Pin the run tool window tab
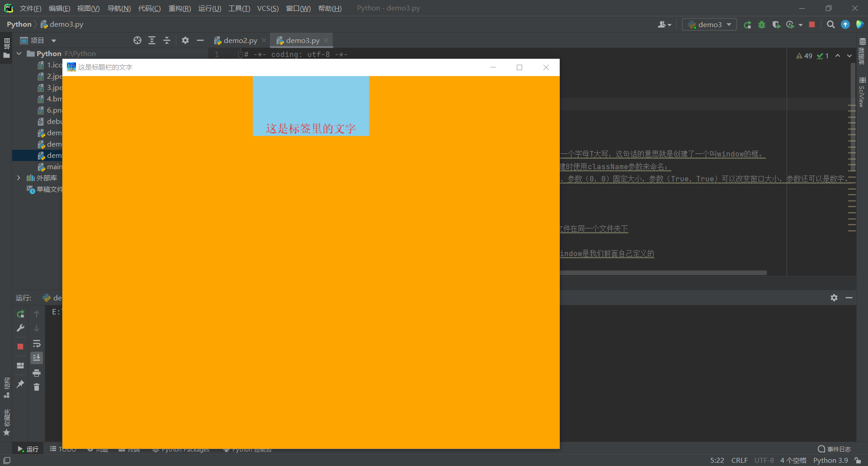Screen dimensions: 868x466 click(20, 385)
